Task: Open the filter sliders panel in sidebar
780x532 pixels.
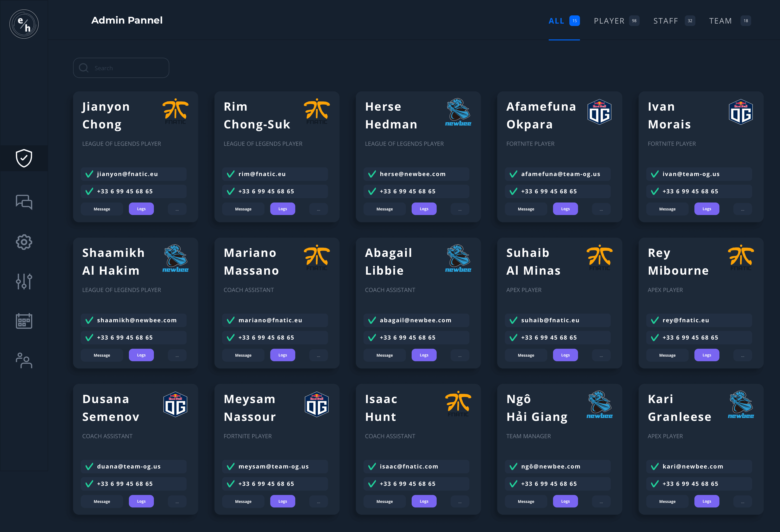Action: pyautogui.click(x=24, y=282)
